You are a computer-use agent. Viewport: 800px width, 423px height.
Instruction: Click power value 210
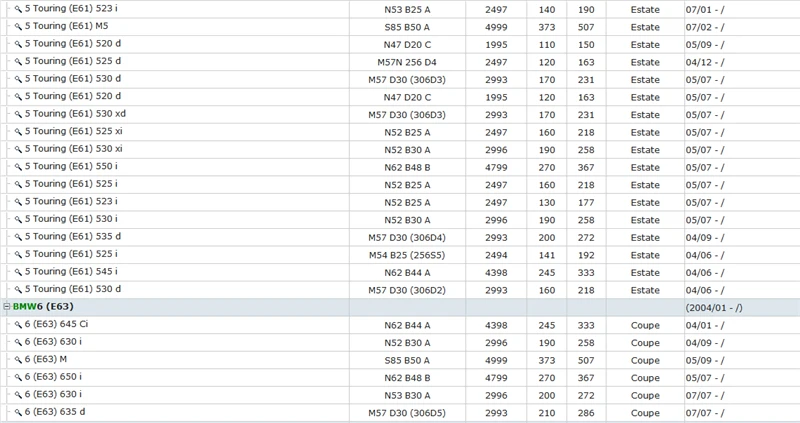(x=547, y=413)
